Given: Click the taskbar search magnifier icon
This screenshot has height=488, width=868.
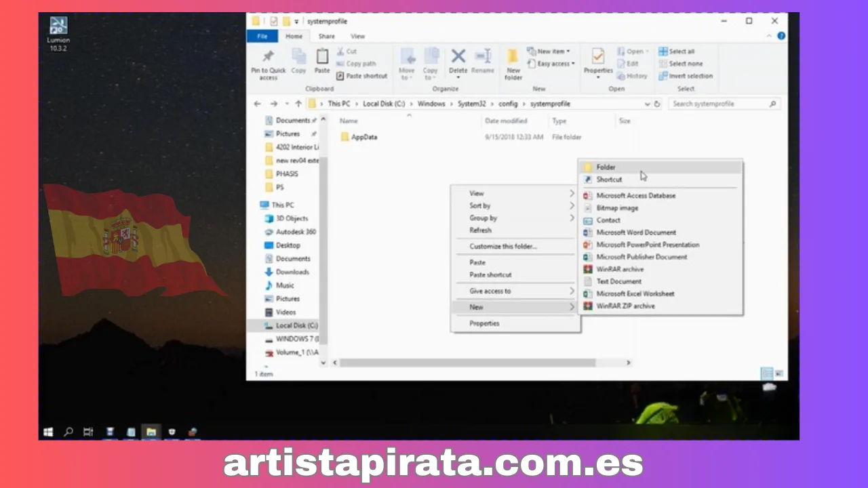Looking at the screenshot, I should (68, 432).
